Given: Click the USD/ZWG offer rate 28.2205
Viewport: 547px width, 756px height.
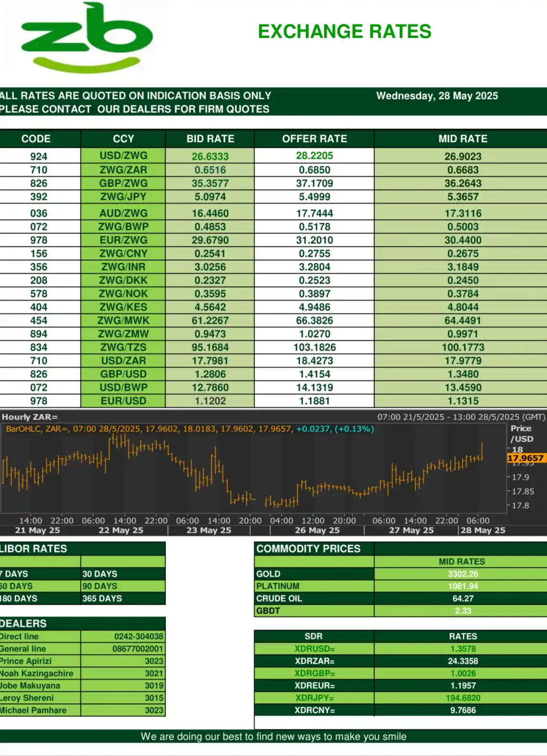Looking at the screenshot, I should pyautogui.click(x=314, y=156).
